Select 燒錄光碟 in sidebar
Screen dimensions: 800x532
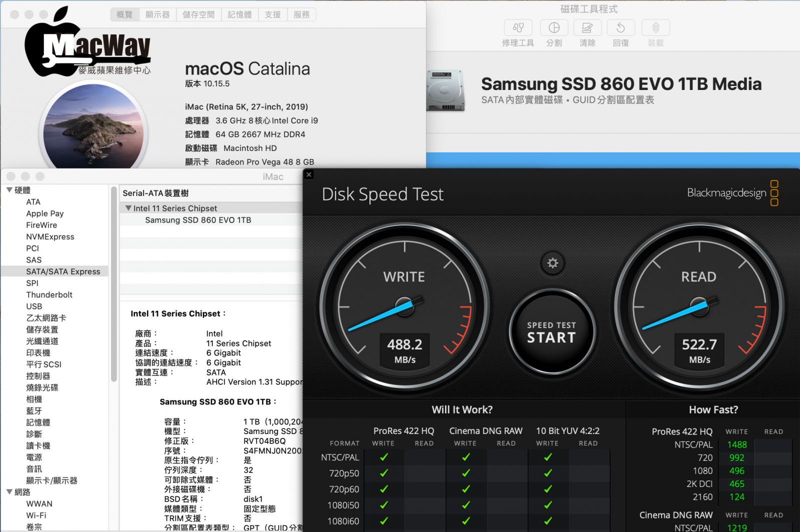pos(42,387)
